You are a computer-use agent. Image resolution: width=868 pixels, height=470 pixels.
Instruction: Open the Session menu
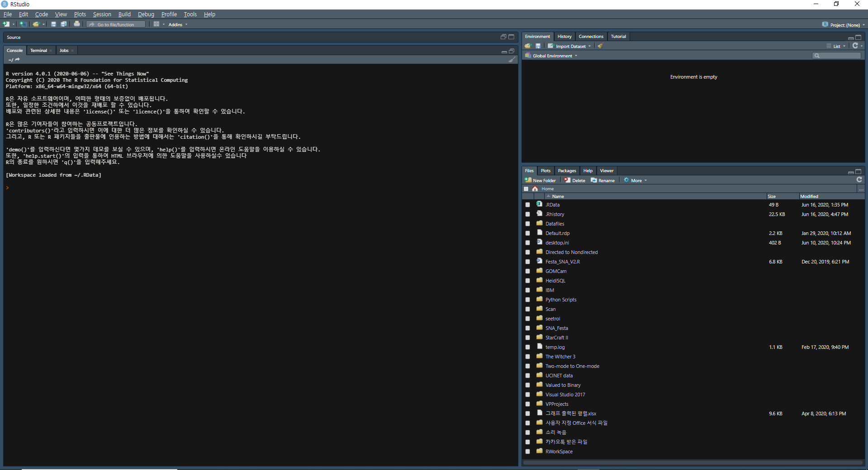(102, 14)
